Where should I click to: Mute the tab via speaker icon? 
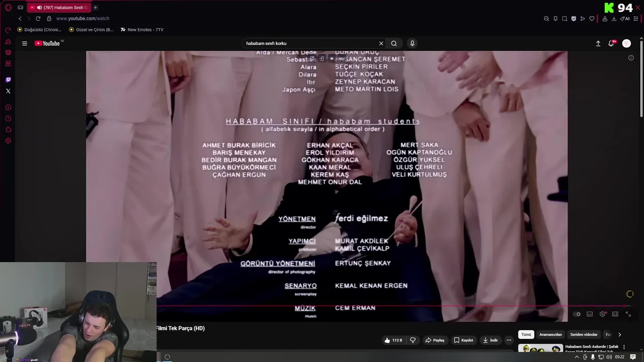point(39,8)
